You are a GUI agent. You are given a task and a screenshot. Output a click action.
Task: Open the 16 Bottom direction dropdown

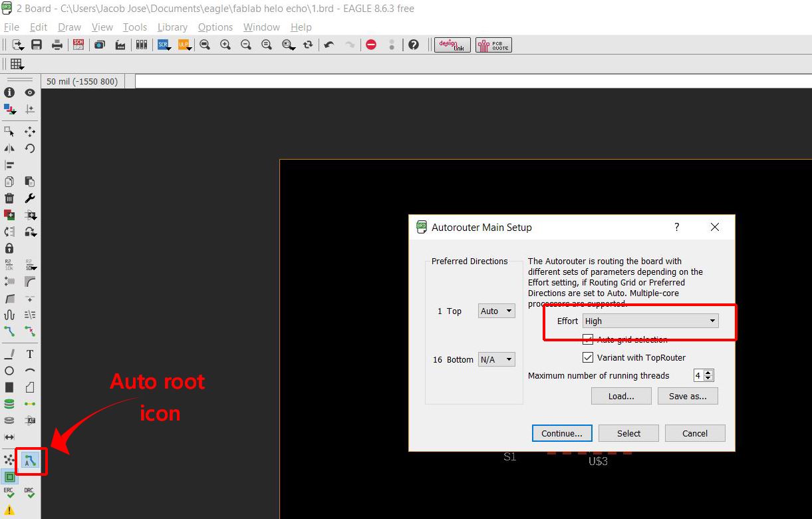(x=497, y=359)
